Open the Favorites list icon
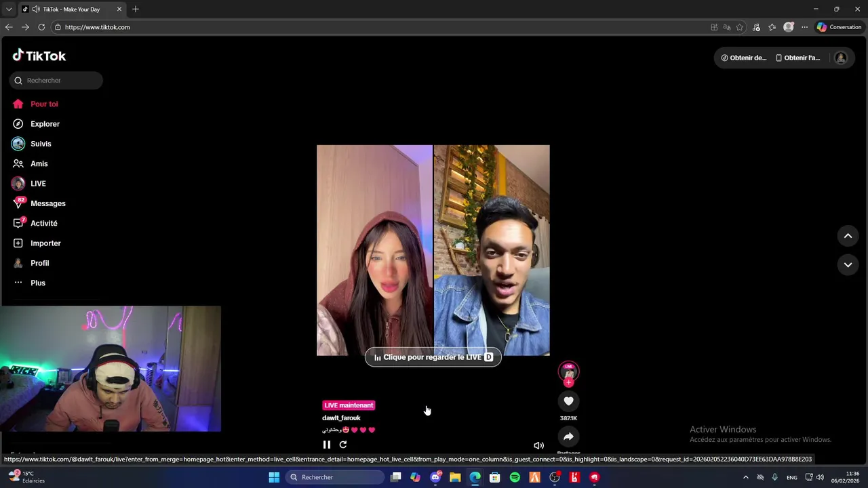This screenshot has height=488, width=868. tap(772, 27)
